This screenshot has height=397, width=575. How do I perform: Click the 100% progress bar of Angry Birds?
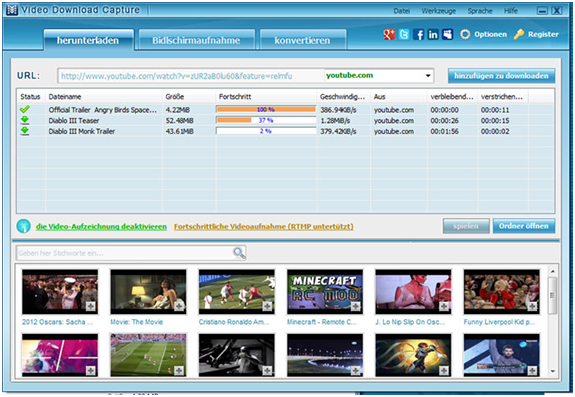click(266, 109)
